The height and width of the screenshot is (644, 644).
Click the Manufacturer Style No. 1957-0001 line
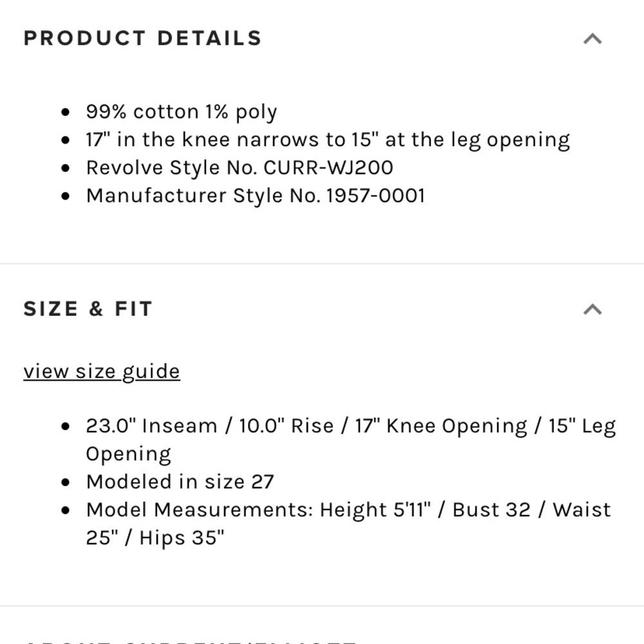point(256,195)
